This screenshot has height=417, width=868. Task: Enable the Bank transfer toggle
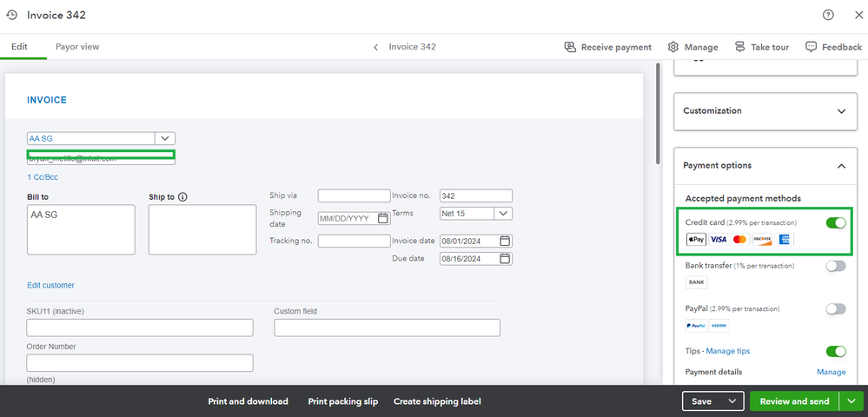click(836, 266)
